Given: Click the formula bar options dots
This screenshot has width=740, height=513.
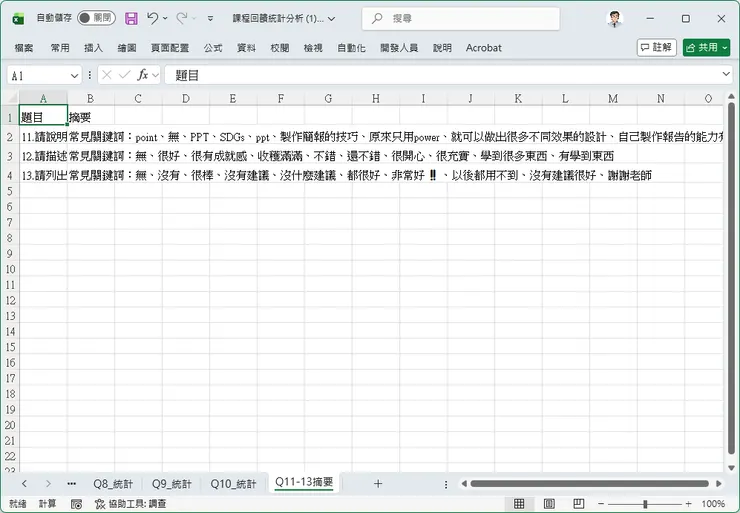Looking at the screenshot, I should pyautogui.click(x=90, y=76).
